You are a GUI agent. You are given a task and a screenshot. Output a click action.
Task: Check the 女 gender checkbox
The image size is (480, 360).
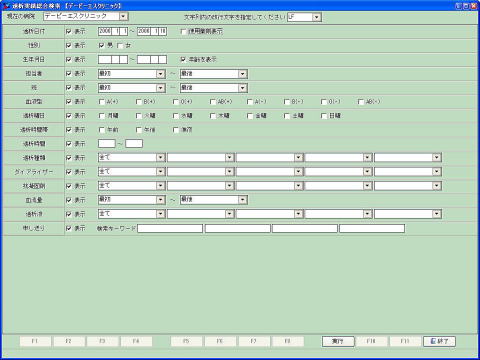tap(120, 45)
